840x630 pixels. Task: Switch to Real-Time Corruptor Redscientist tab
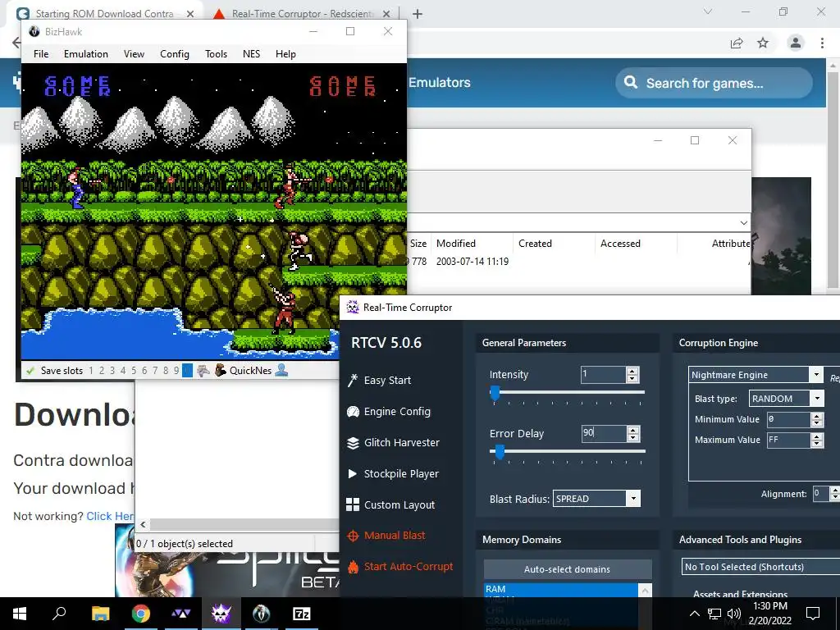click(x=303, y=13)
